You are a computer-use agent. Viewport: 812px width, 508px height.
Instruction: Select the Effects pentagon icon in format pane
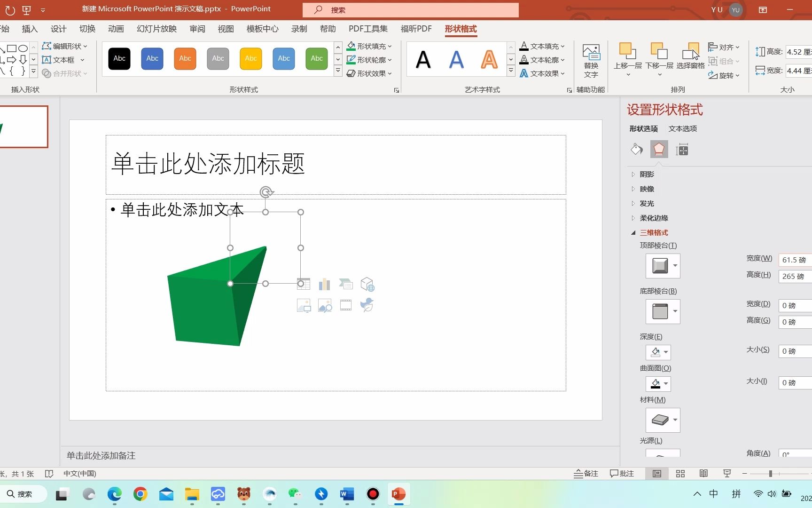(659, 149)
